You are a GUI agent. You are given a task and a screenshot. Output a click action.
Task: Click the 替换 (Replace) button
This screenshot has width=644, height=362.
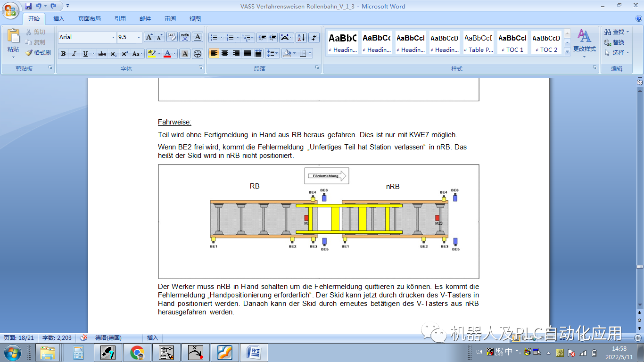click(615, 42)
